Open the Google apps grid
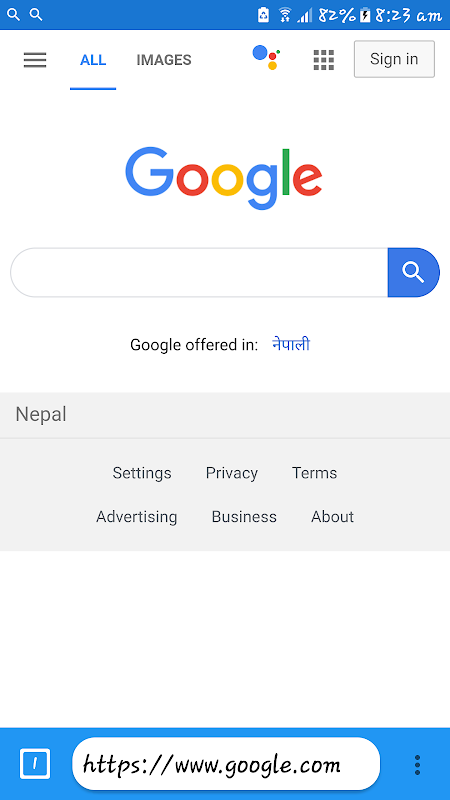 pyautogui.click(x=323, y=60)
